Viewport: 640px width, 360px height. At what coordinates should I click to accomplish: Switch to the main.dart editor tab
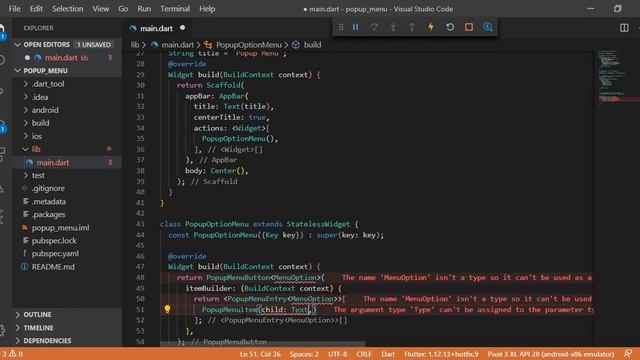tap(156, 28)
